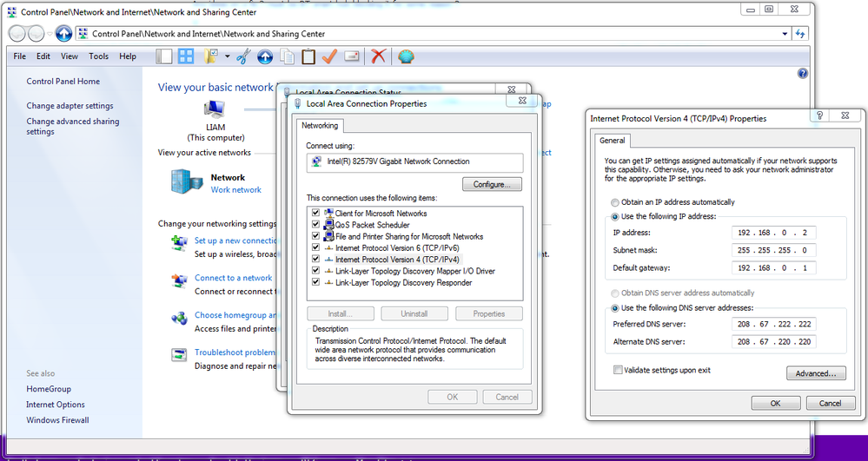Click the question mark in IPv4 Properties title
The height and width of the screenshot is (461, 868).
pyautogui.click(x=820, y=115)
